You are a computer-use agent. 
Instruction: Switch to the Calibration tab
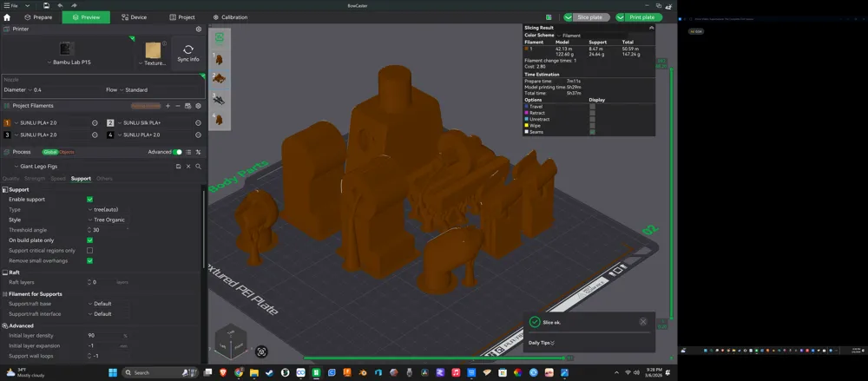click(x=230, y=17)
